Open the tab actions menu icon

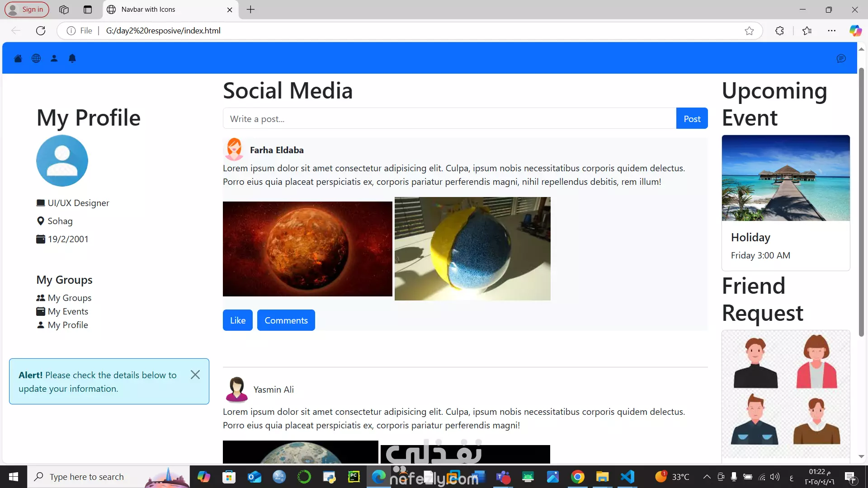pos(88,9)
